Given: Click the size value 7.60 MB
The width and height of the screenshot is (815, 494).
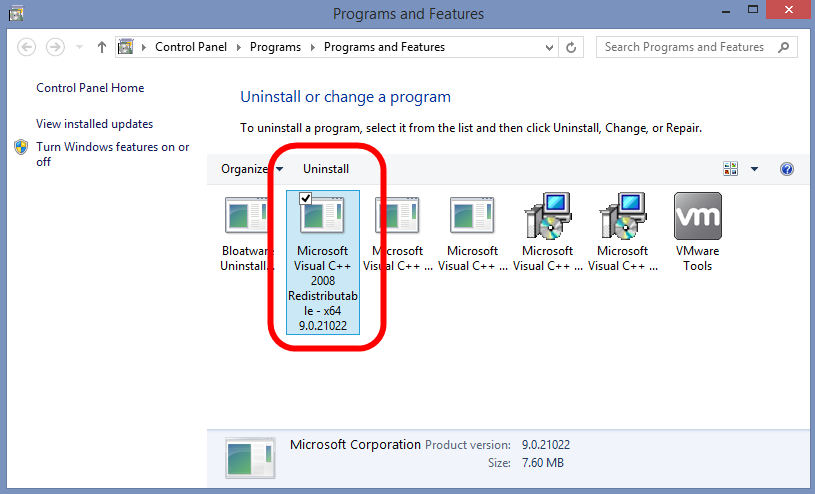Looking at the screenshot, I should click(x=543, y=463).
